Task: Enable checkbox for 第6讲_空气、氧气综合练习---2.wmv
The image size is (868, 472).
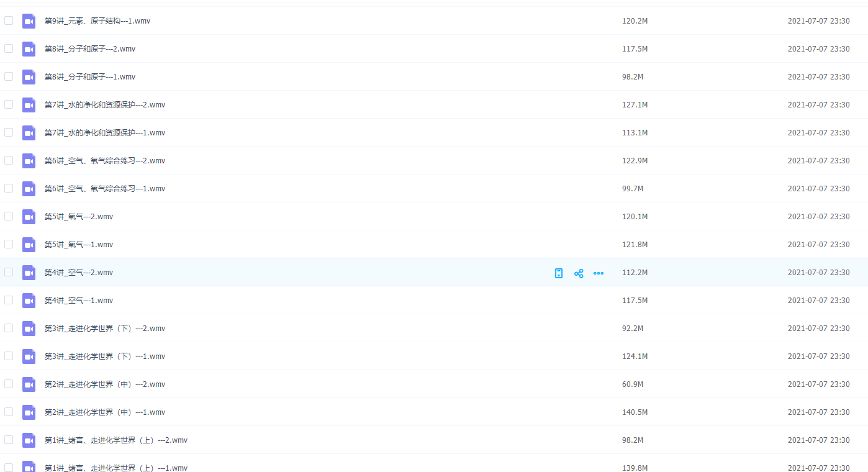Action: 9,160
